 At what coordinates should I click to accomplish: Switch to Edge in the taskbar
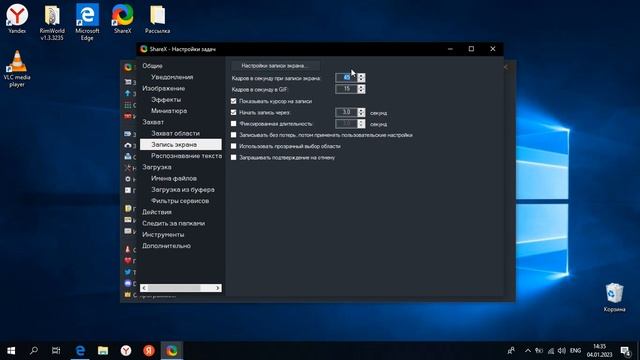(80, 350)
